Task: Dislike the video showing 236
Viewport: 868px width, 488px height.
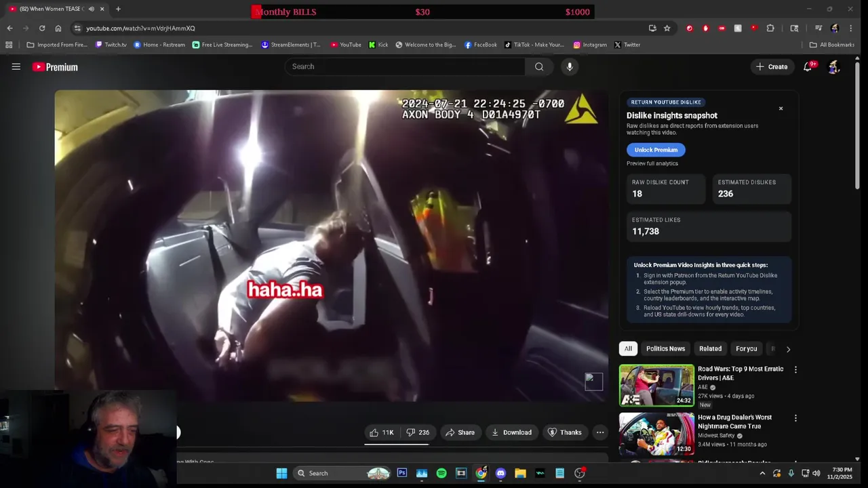Action: (x=418, y=432)
